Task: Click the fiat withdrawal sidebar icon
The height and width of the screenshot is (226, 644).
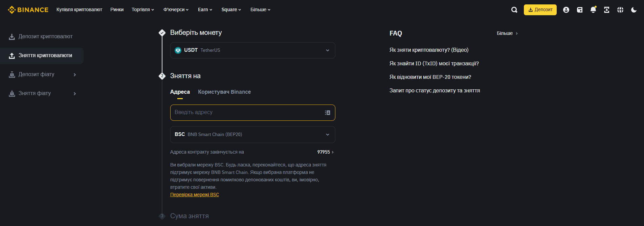Action: click(12, 93)
